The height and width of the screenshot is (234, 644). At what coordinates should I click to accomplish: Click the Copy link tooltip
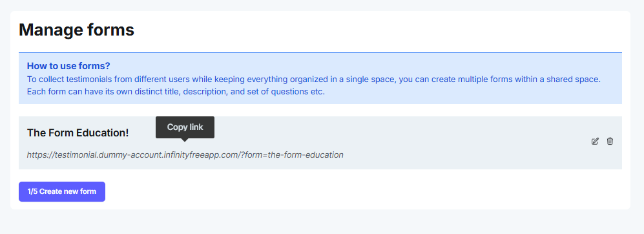point(185,127)
